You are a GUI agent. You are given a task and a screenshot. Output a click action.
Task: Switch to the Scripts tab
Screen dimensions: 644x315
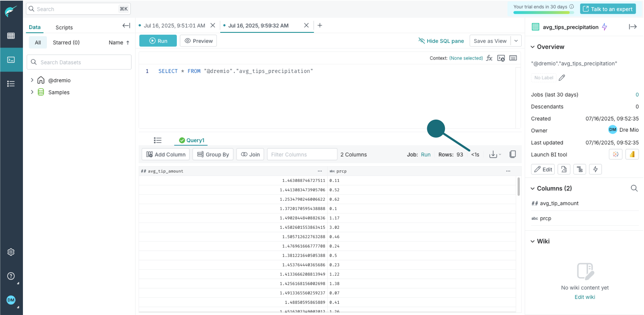[x=64, y=27]
